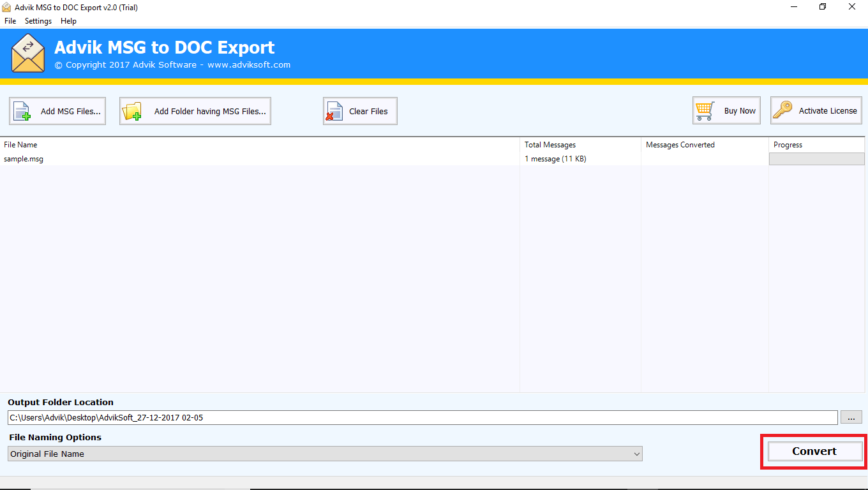
Task: Click the Clear Files button
Action: click(360, 111)
